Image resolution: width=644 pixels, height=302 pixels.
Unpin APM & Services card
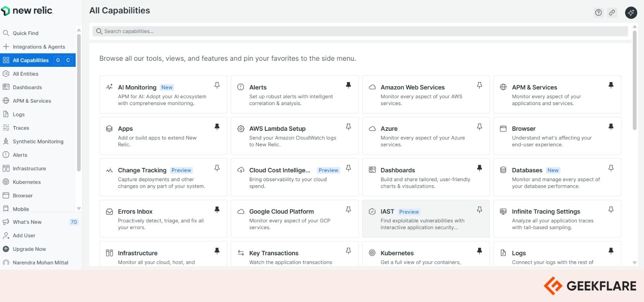coord(611,85)
